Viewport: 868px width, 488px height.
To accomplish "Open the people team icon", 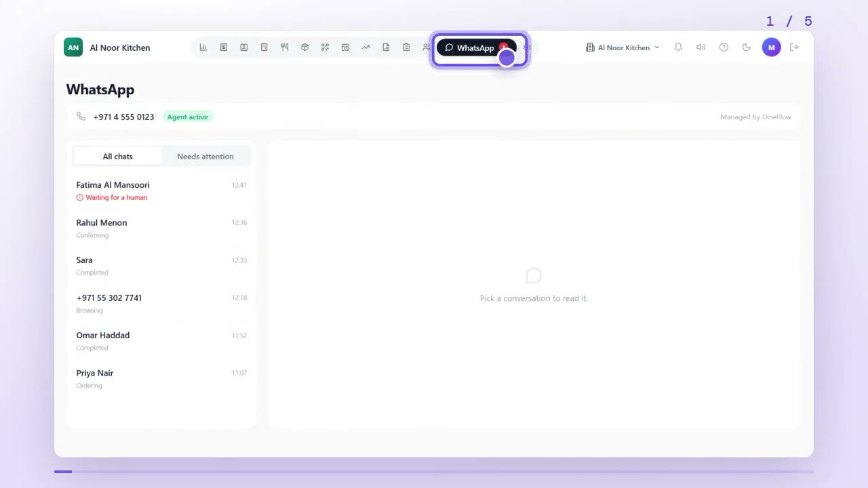I will tap(426, 47).
